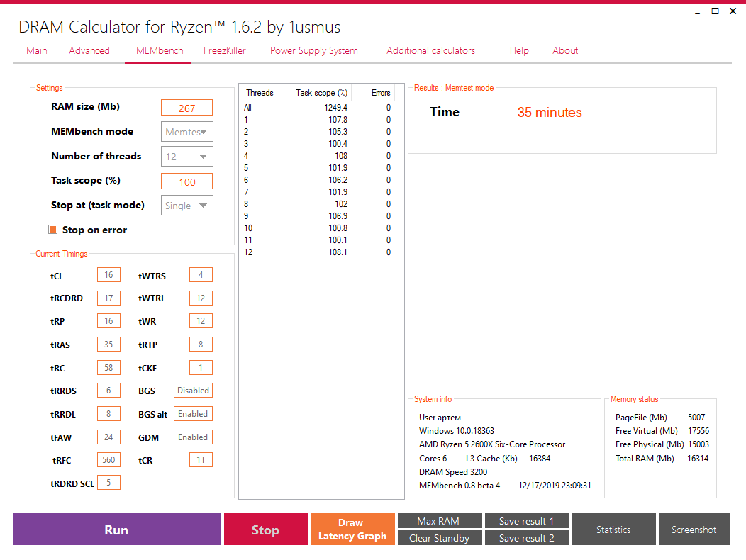Click the '35 minutes' time result
The width and height of the screenshot is (746, 560).
coord(550,112)
